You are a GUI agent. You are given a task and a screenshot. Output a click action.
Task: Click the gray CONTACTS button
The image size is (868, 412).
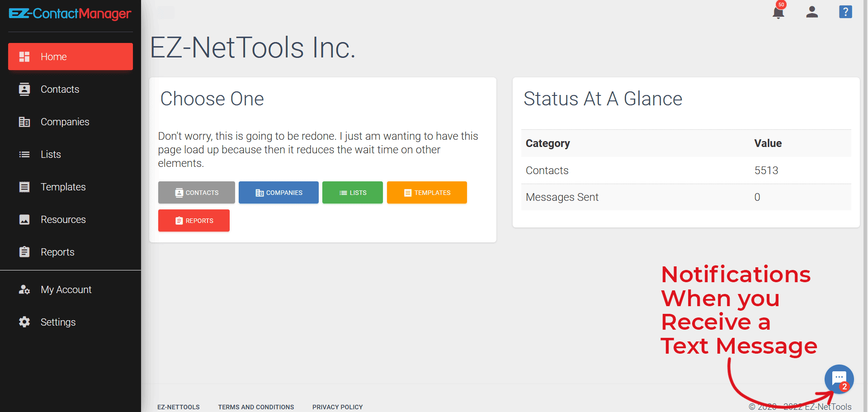[197, 193]
